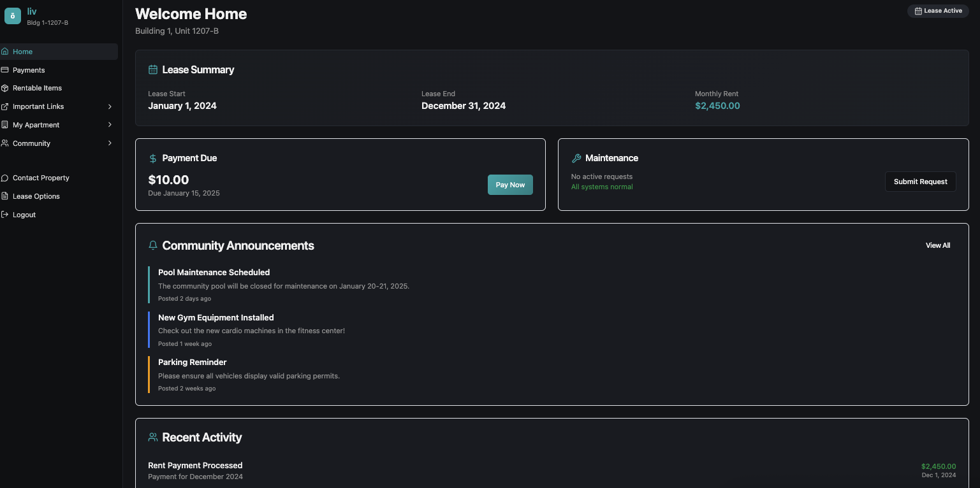Click the Welcome Home heading
This screenshot has height=488, width=980.
coord(191,13)
